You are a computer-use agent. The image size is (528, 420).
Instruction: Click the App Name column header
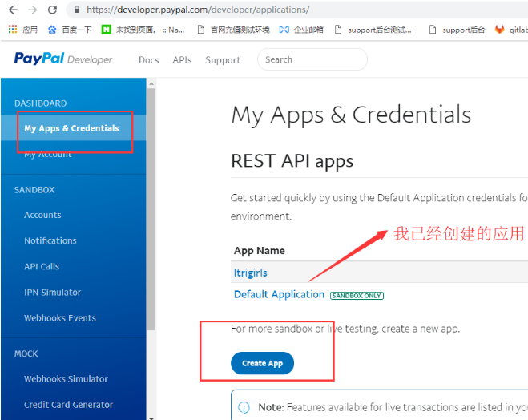pyautogui.click(x=260, y=251)
